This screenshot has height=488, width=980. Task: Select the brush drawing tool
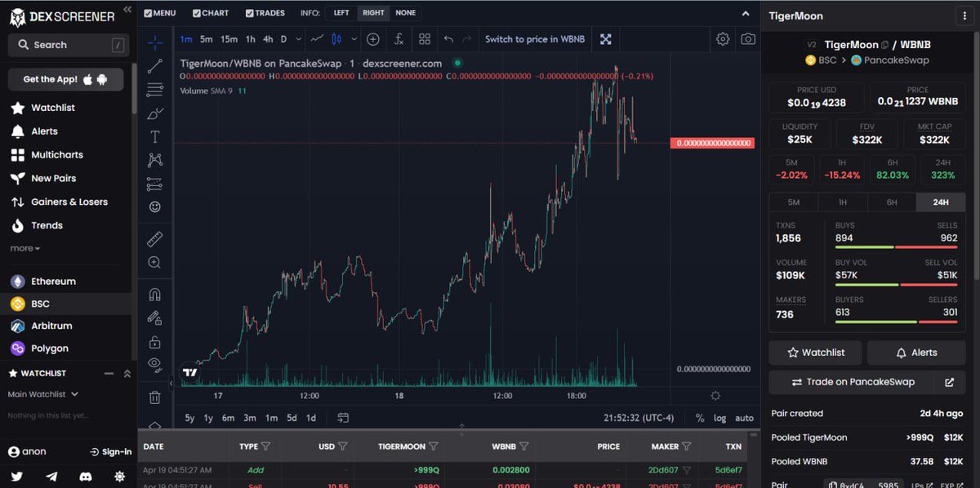coord(155,113)
